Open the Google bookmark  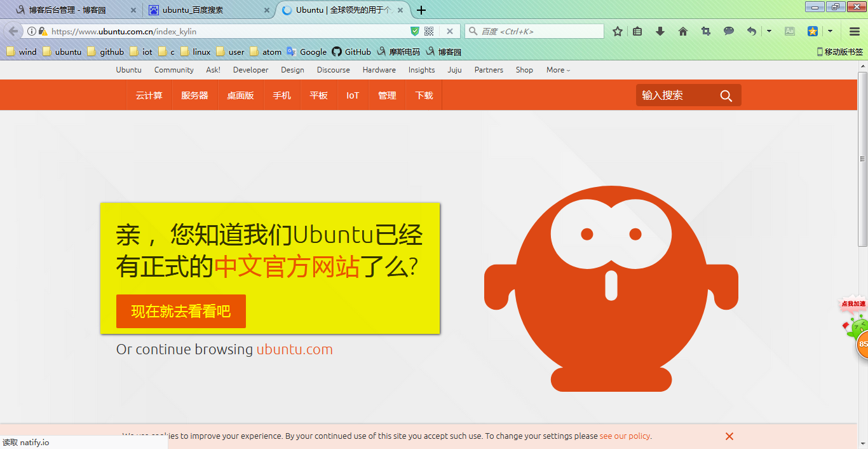point(313,52)
